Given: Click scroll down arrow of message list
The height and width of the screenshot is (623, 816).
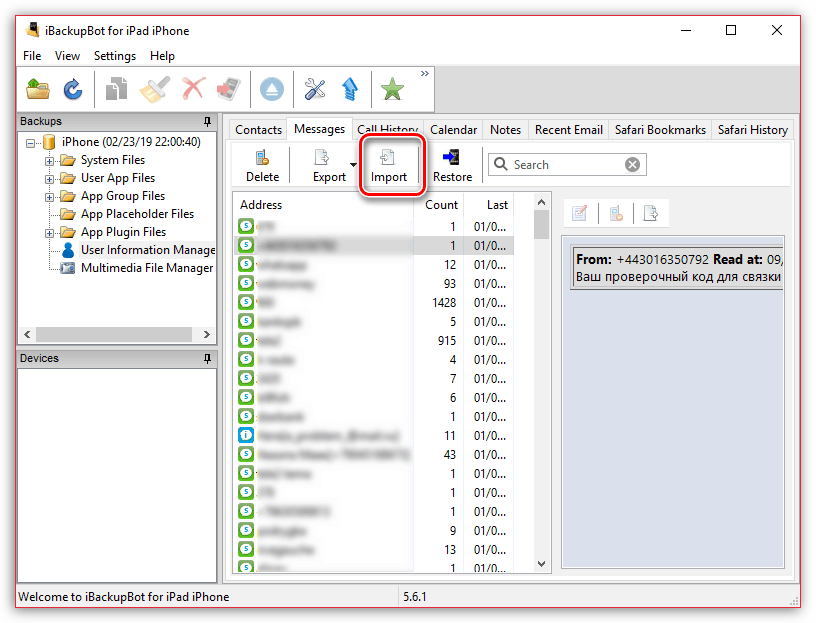Looking at the screenshot, I should point(541,564).
